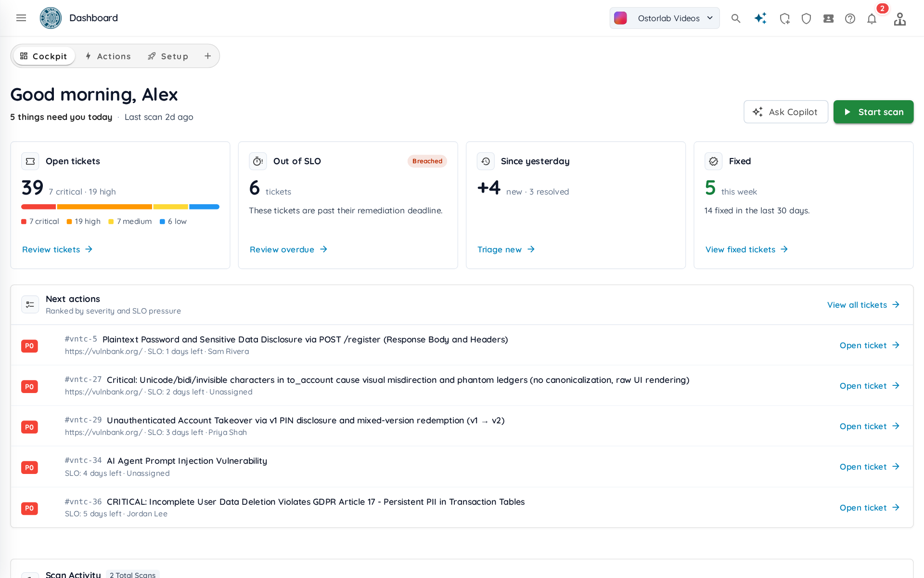924x578 pixels.
Task: Click the plain shield icon
Action: 807,18
